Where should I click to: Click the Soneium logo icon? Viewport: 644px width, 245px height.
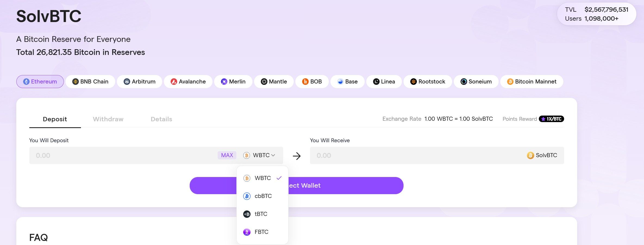[464, 82]
